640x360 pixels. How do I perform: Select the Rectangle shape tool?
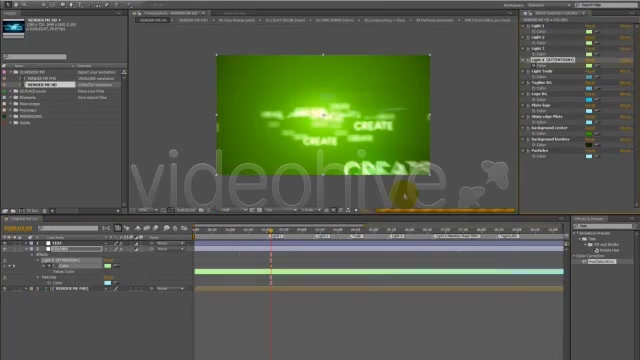click(x=62, y=4)
